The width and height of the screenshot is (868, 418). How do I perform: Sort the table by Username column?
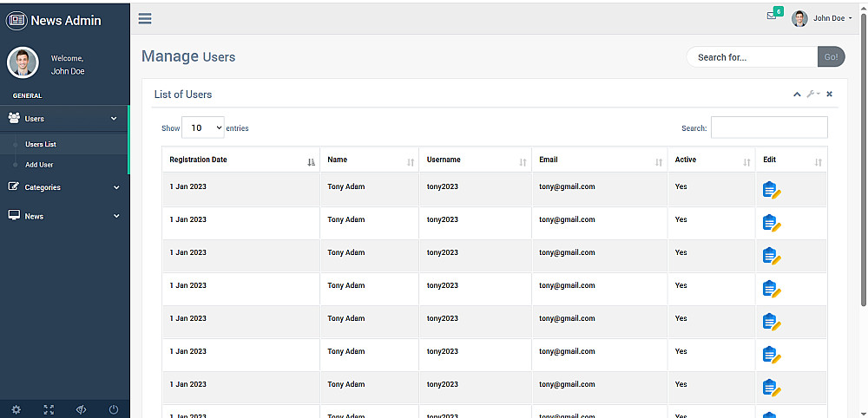pos(476,160)
